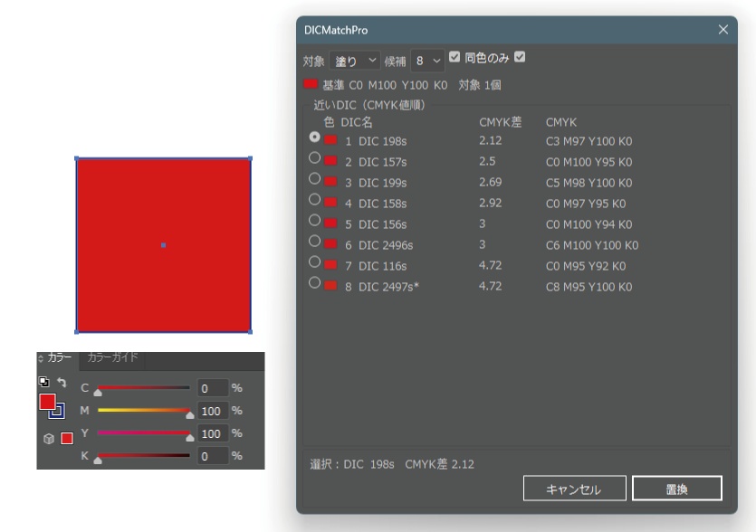Toggle the checkbox left of 同色のみ
This screenshot has height=532, width=756.
(x=455, y=57)
